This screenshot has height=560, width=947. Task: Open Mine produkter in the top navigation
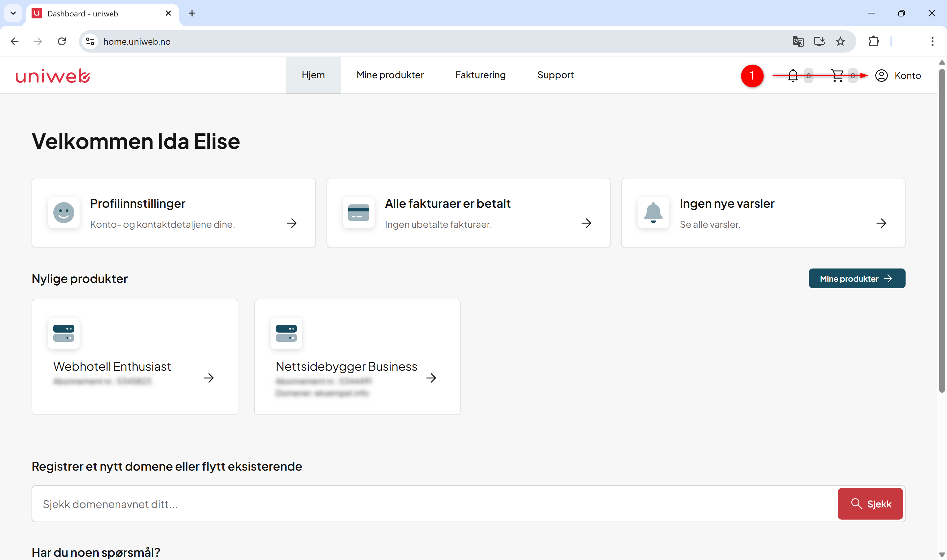390,75
